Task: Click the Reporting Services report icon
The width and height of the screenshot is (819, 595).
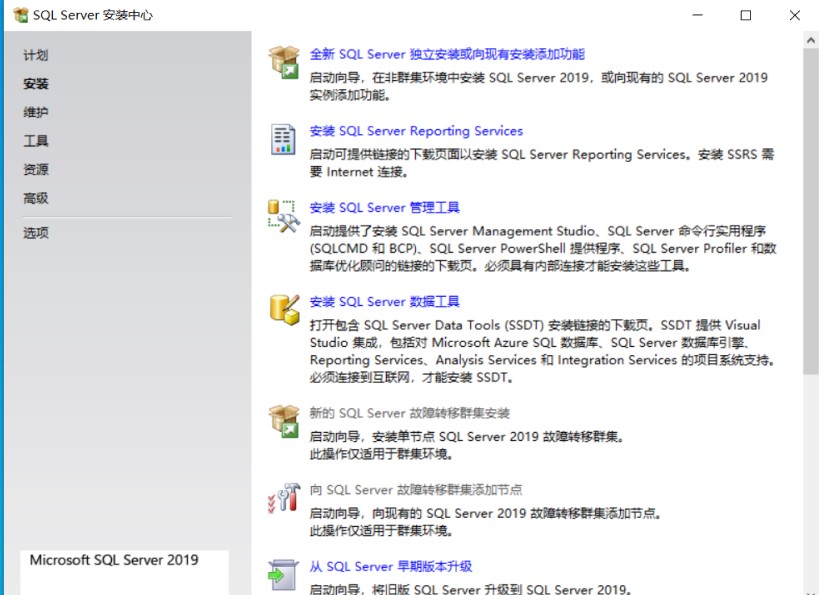Action: (283, 139)
